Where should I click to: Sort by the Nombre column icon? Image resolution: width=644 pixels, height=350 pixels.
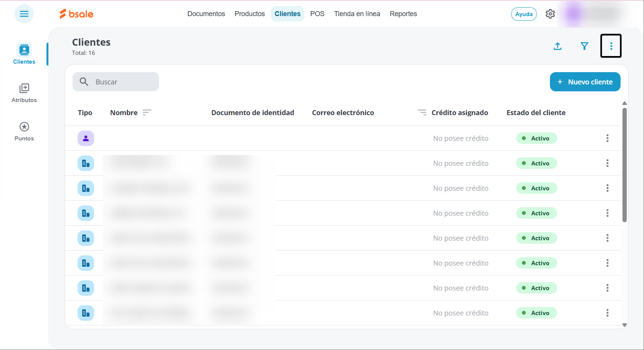coord(147,112)
